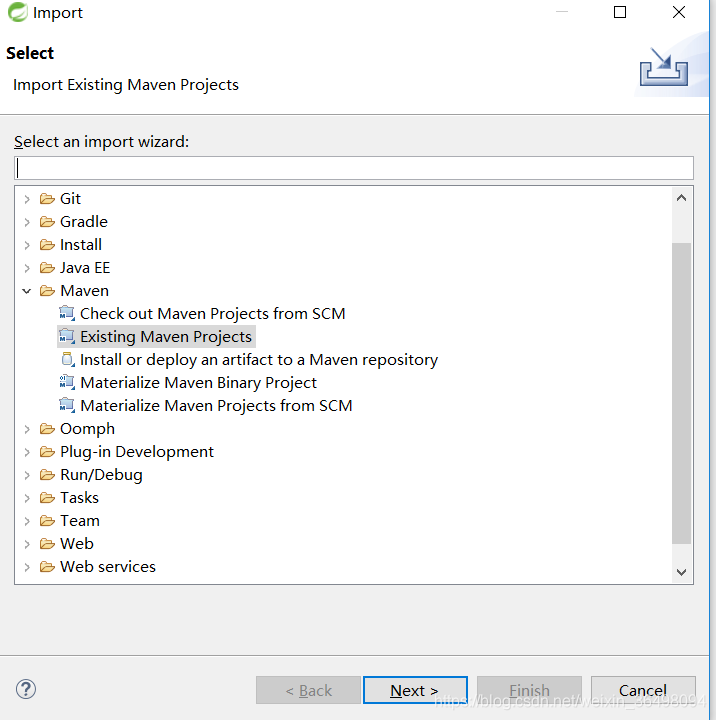The image size is (716, 720).
Task: Maximize the Import dialog window
Action: (x=620, y=12)
